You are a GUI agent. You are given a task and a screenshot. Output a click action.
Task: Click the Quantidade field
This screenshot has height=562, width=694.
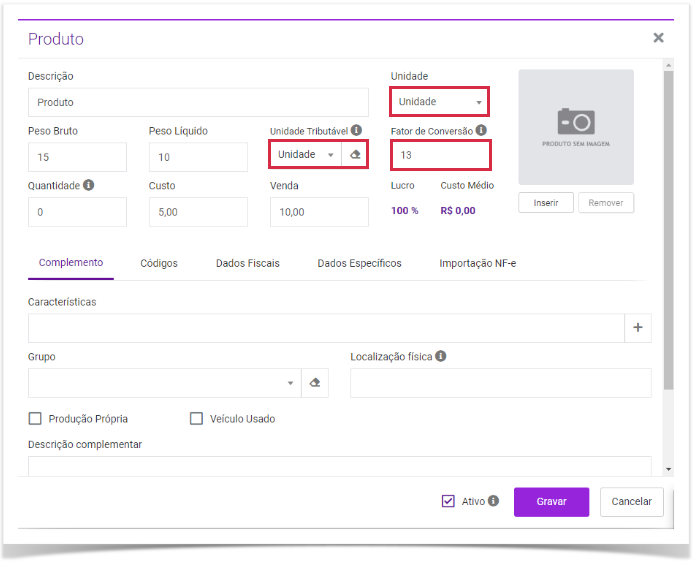click(x=77, y=212)
